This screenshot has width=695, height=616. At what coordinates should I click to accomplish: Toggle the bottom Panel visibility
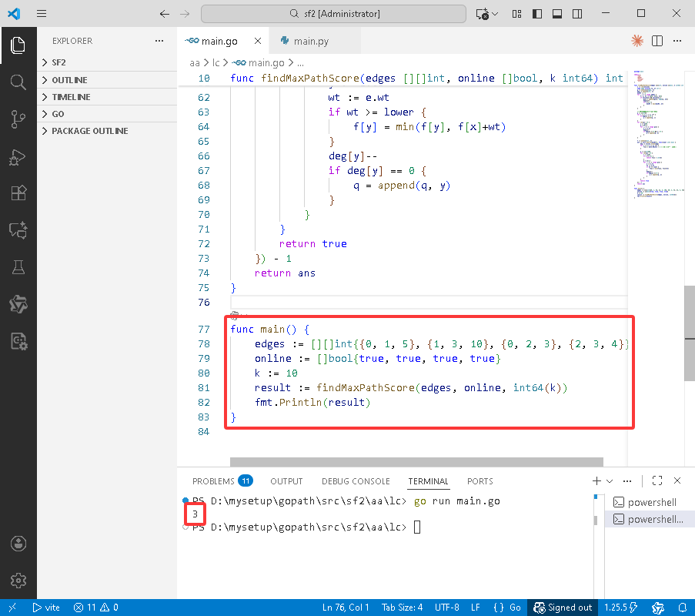557,14
